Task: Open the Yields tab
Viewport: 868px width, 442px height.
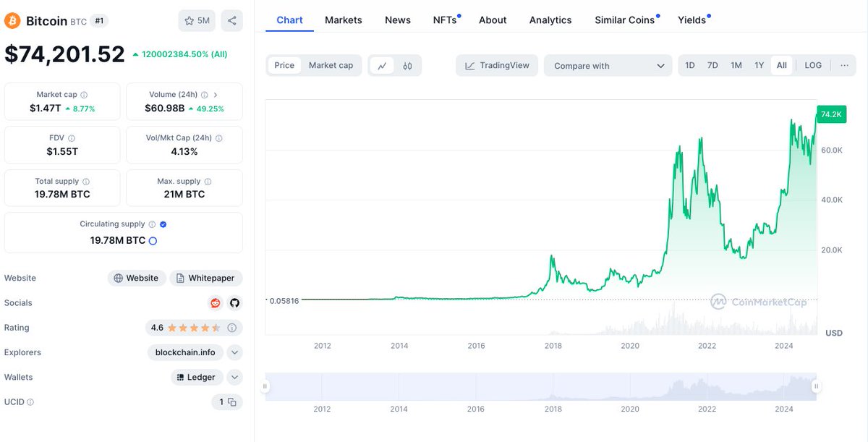Action: coord(694,20)
